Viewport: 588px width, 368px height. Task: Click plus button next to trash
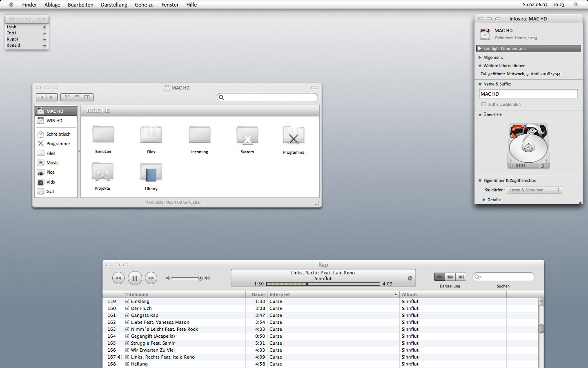[45, 27]
